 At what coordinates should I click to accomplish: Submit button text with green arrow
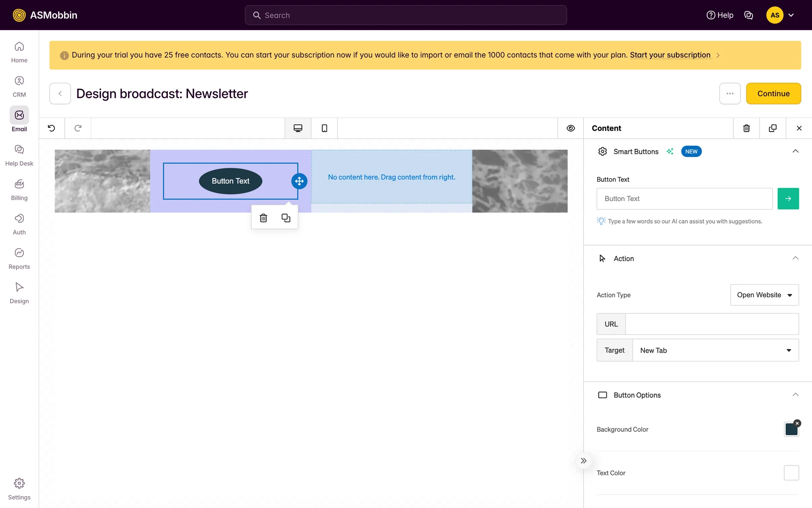click(788, 199)
